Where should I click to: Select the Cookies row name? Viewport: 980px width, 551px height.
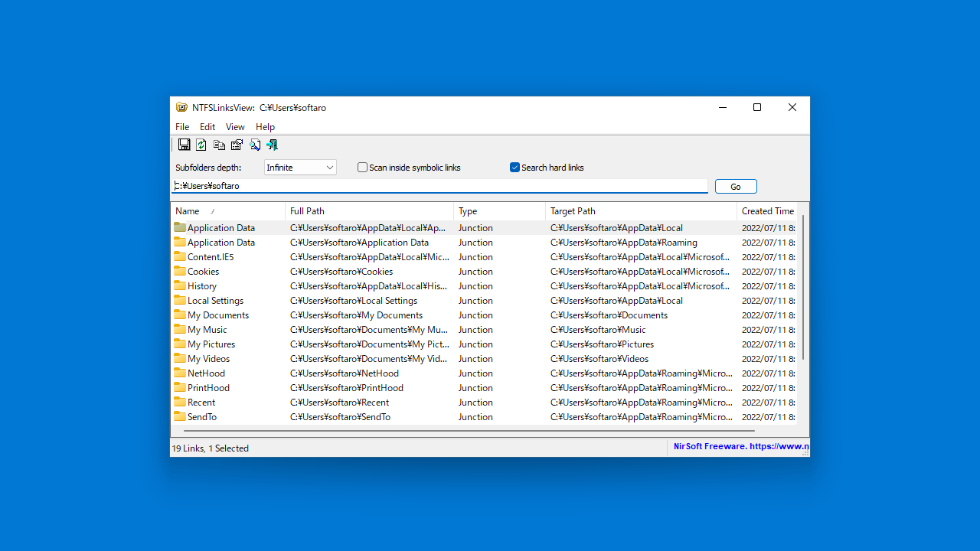pos(203,272)
